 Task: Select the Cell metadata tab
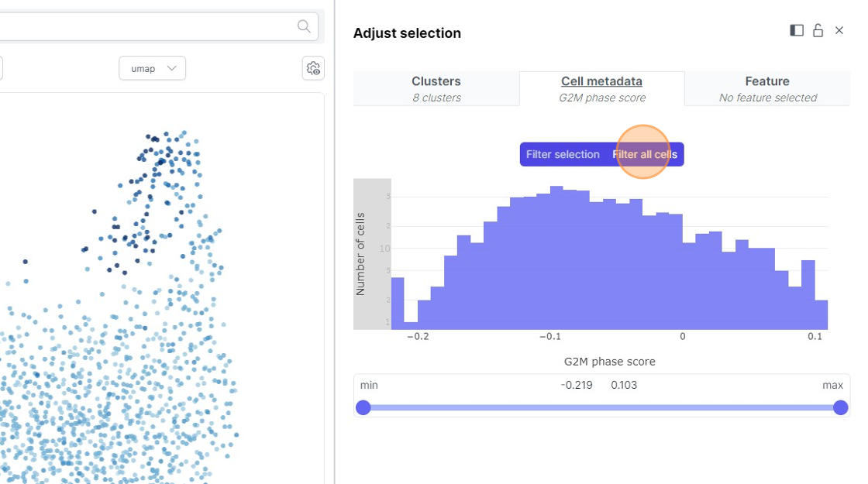point(601,88)
